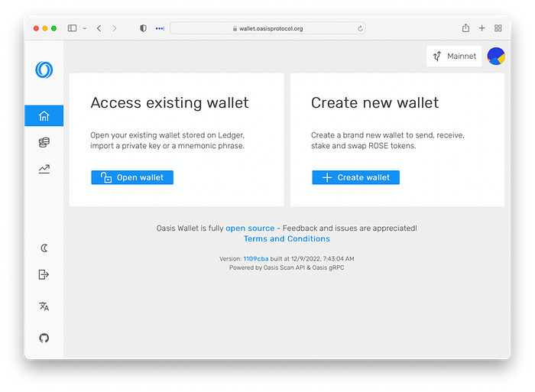
Task: Open the Home page from the sidebar
Action: (x=44, y=115)
